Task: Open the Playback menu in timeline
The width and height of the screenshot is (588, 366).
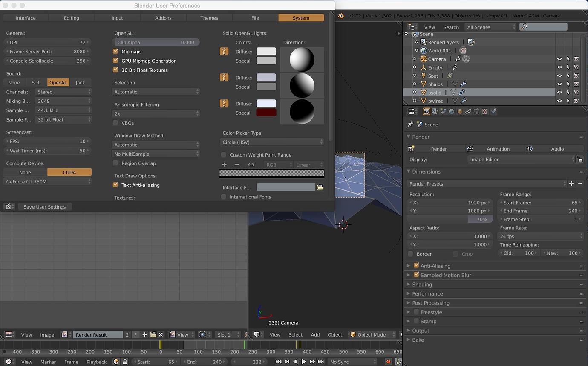Action: 97,362
